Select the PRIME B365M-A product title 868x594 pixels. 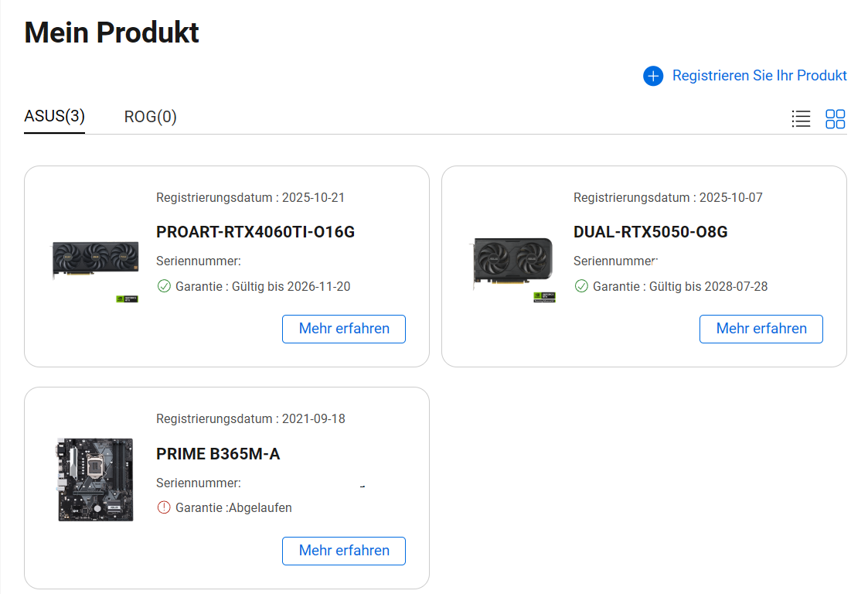[218, 454]
